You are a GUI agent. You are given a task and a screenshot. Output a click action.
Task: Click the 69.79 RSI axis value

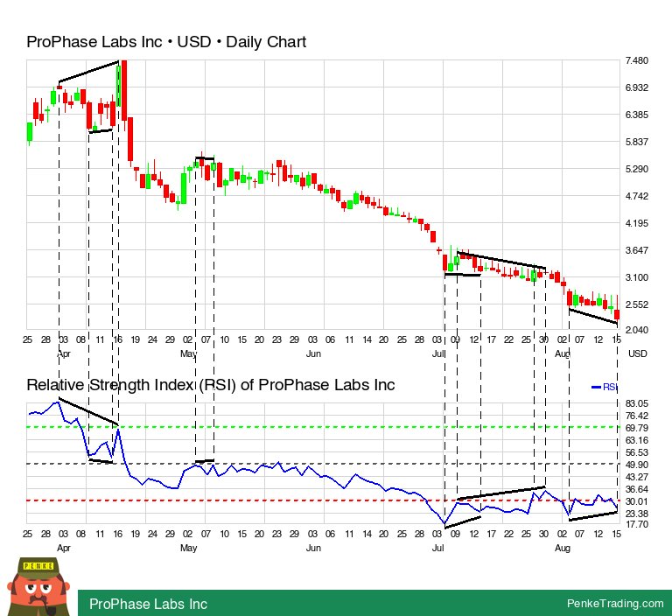coord(636,428)
